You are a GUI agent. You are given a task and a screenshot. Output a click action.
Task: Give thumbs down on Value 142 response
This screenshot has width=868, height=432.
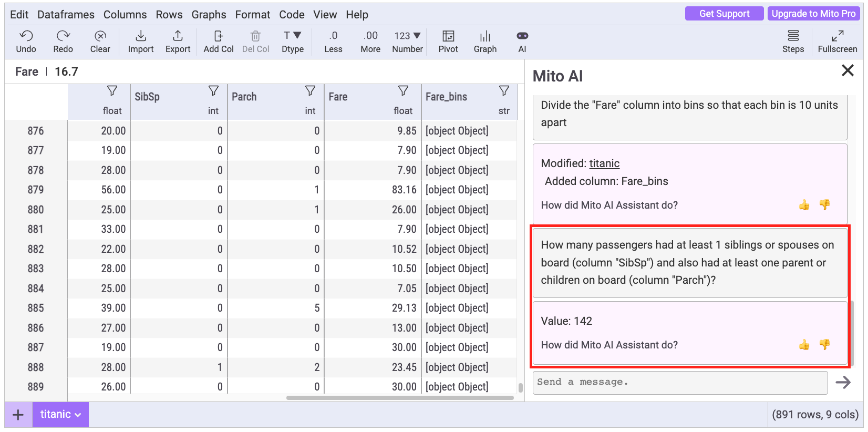coord(824,345)
